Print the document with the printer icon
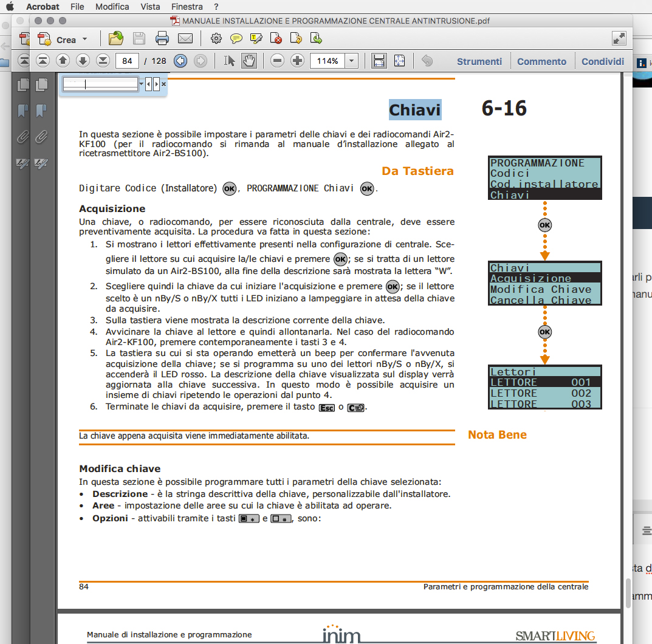 coord(162,39)
